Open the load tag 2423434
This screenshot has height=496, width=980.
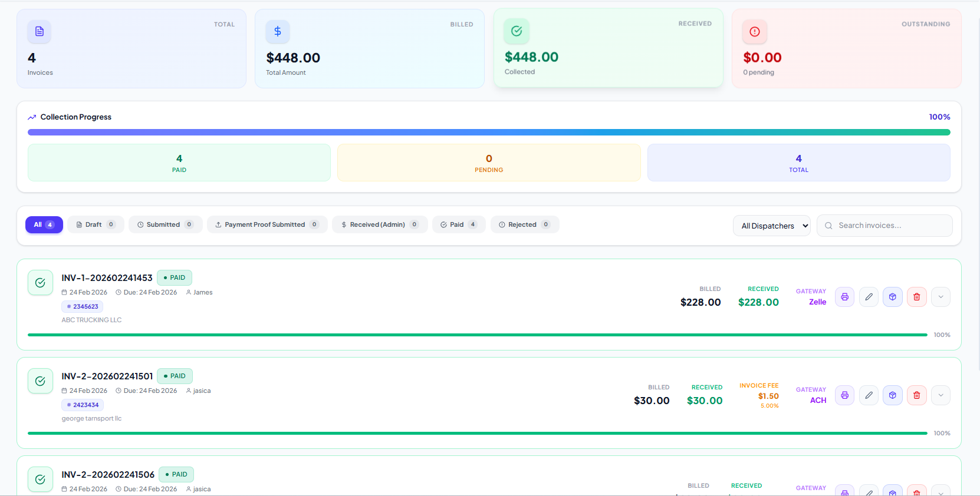click(x=83, y=405)
